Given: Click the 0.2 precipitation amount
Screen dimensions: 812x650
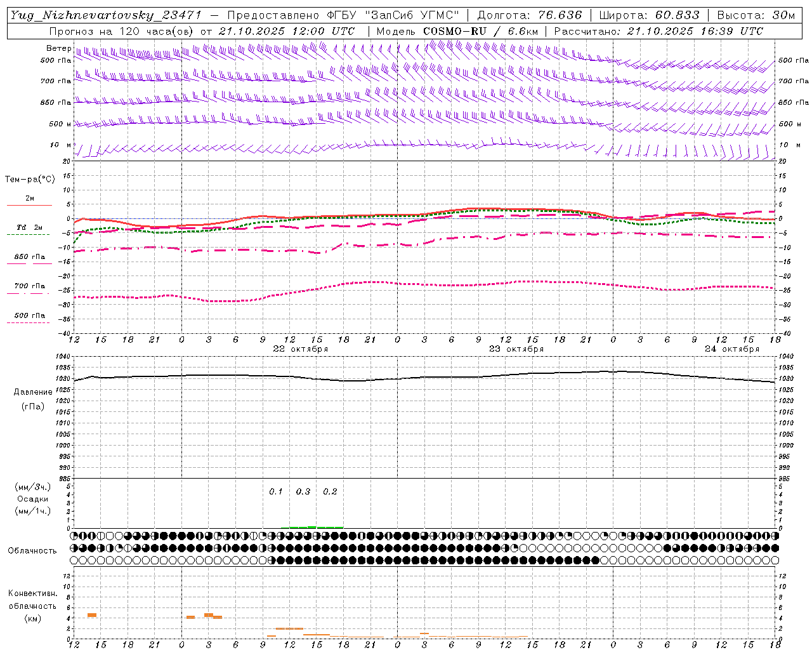Looking at the screenshot, I should [330, 491].
